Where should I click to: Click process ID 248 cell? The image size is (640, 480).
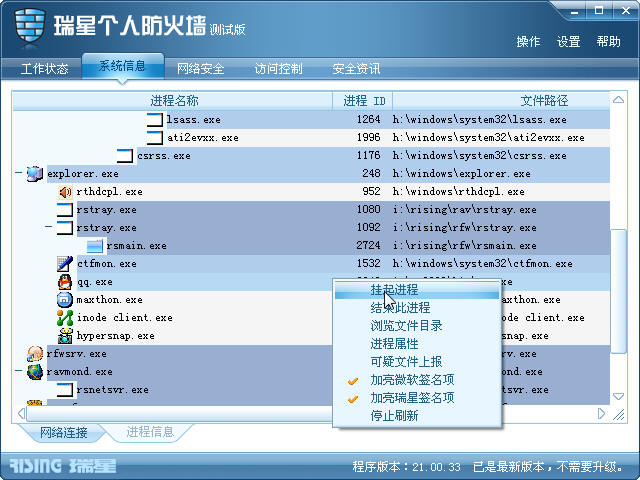pos(371,173)
